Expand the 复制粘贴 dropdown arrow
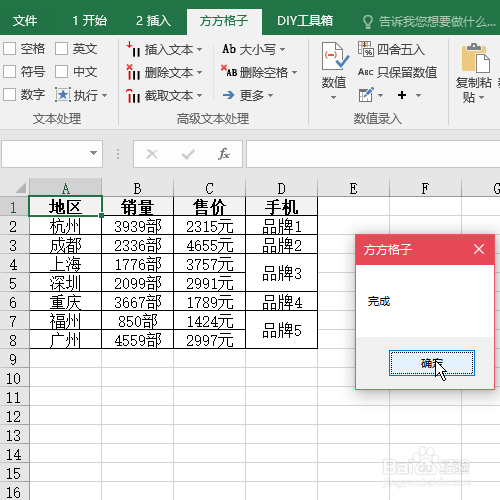This screenshot has height=500, width=500. click(x=481, y=98)
